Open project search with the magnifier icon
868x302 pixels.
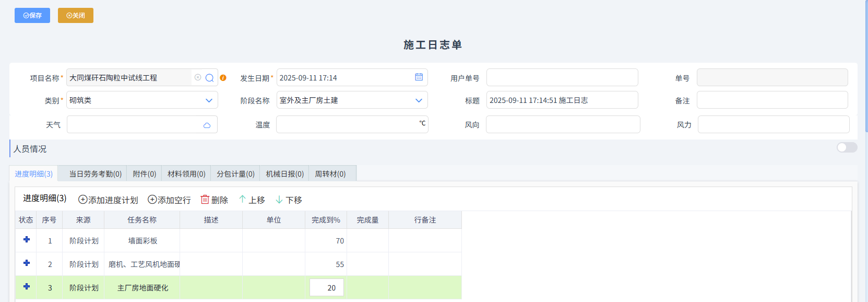point(210,78)
